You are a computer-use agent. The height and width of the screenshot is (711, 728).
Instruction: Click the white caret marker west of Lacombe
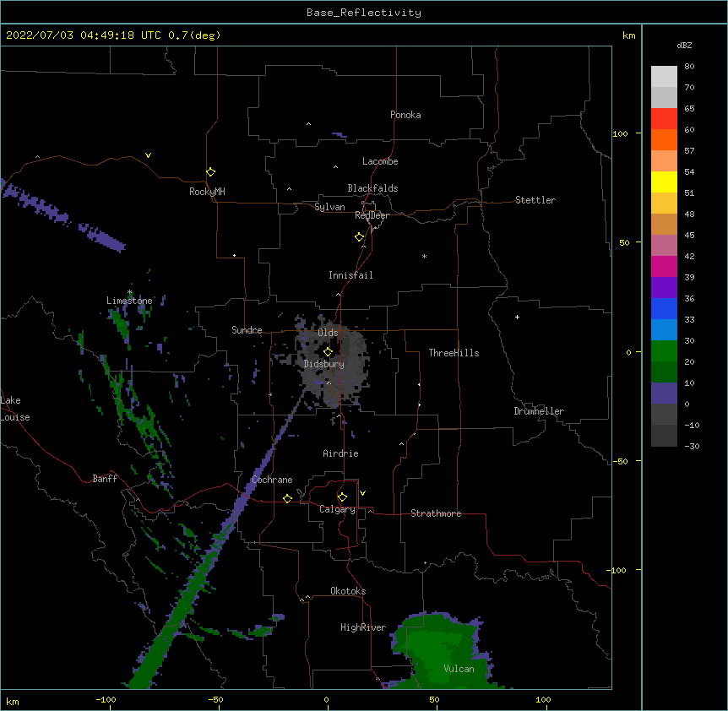tap(335, 166)
